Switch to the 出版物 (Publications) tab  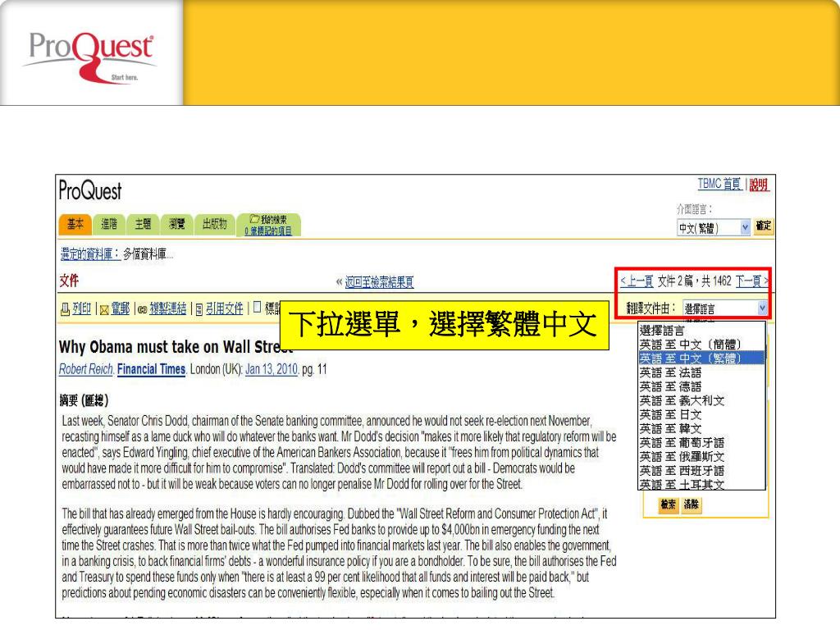click(215, 224)
